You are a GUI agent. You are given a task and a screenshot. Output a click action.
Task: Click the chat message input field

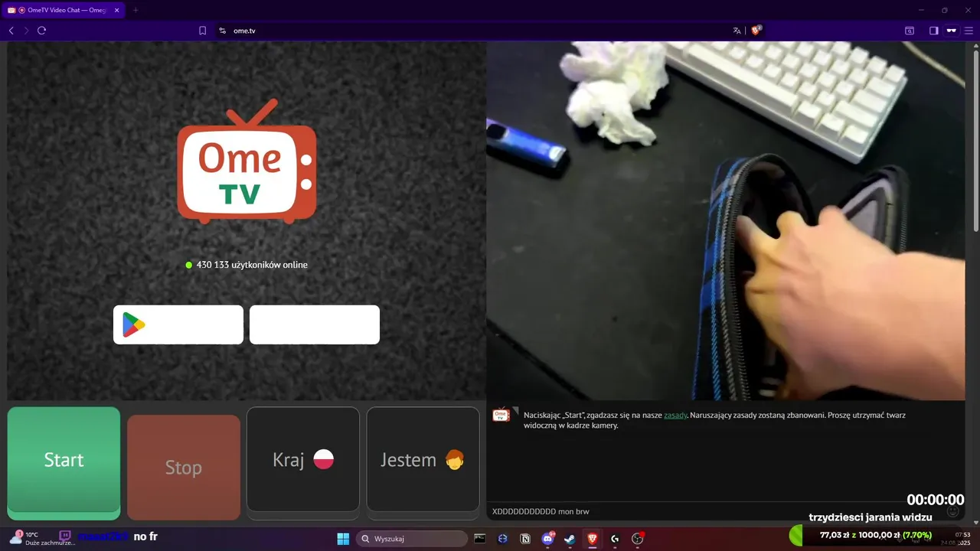coord(716,511)
